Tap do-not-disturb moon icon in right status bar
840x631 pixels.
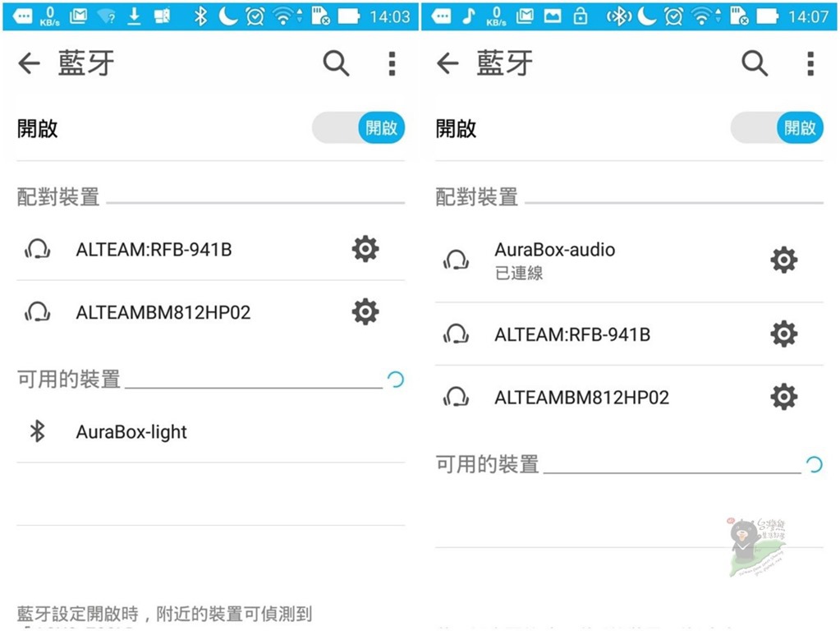(646, 16)
